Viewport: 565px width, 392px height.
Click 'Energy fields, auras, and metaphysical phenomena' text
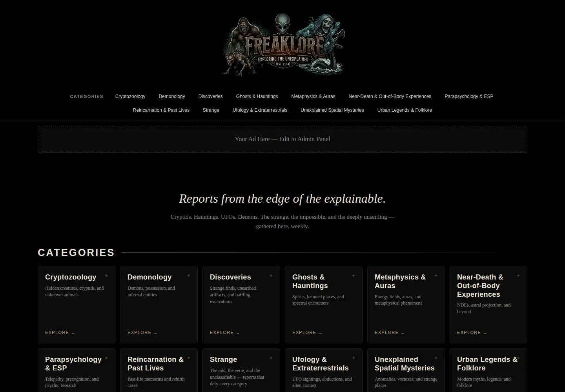(x=398, y=300)
